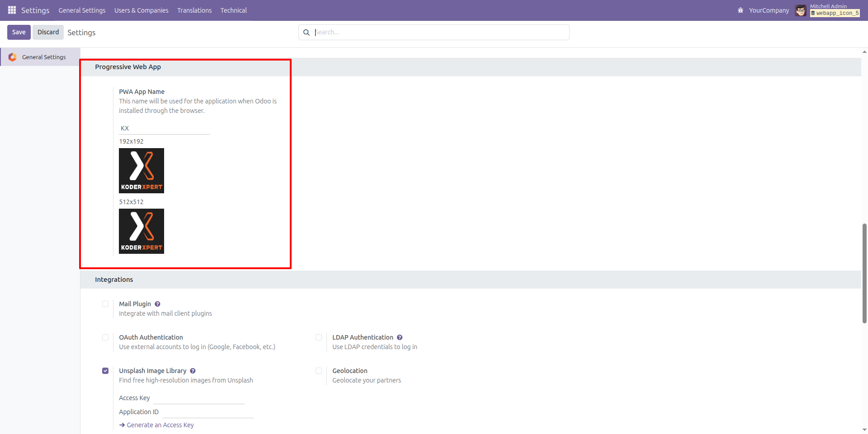Click the 192x192 label text
The image size is (868, 434).
click(x=131, y=141)
